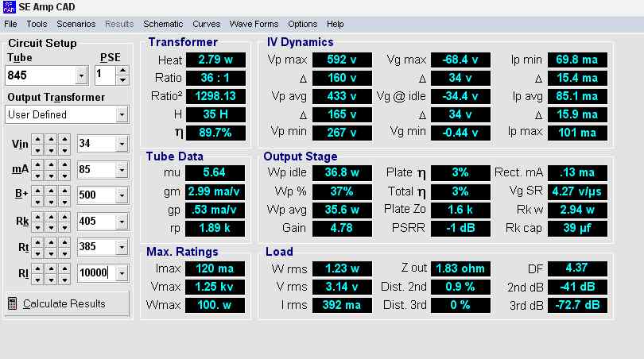Increase PSE count with the up arrow
The height and width of the screenshot is (359, 644).
[122, 71]
